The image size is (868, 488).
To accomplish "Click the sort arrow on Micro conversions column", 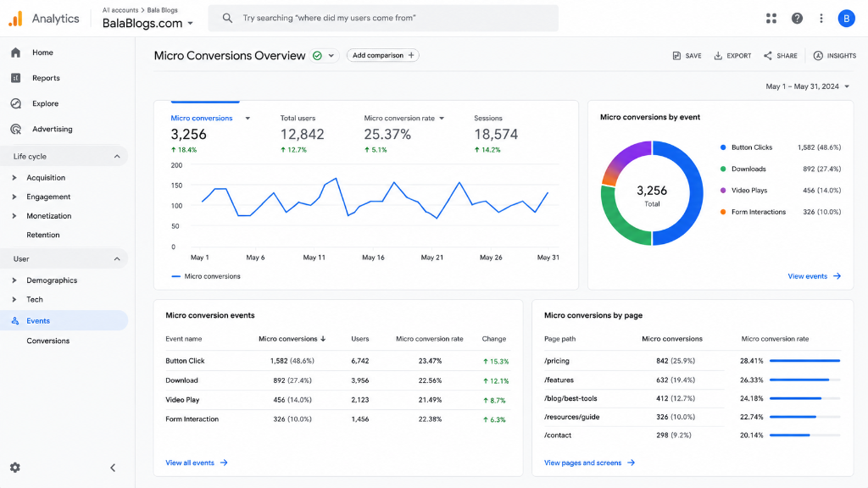I will click(323, 339).
